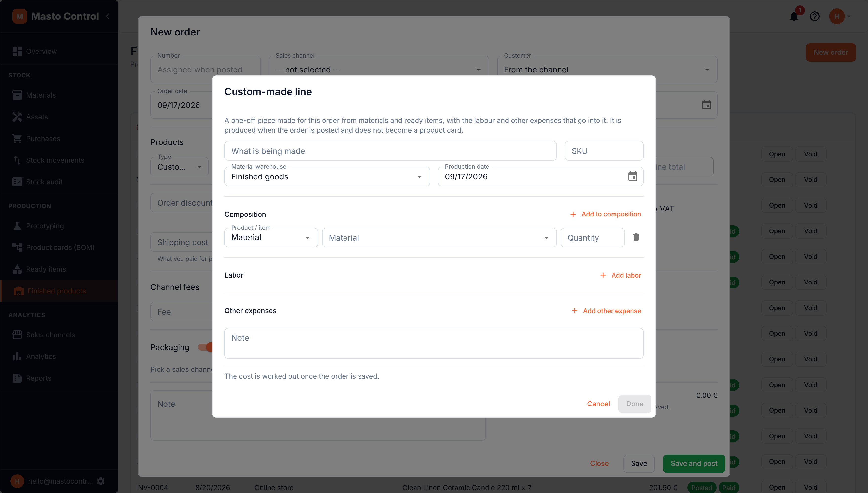Open Product cards (BOM) page
The height and width of the screenshot is (493, 868).
(x=59, y=247)
